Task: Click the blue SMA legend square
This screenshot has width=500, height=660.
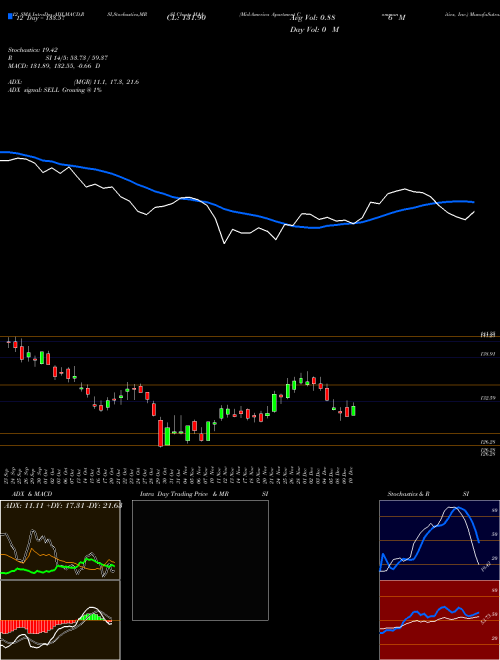Action: click(10, 16)
